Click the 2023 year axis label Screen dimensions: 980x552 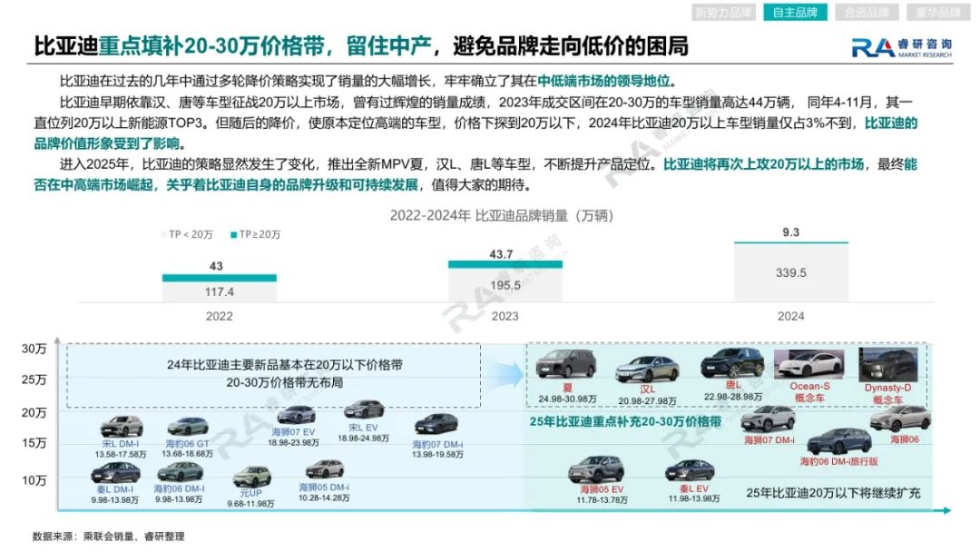coord(505,316)
